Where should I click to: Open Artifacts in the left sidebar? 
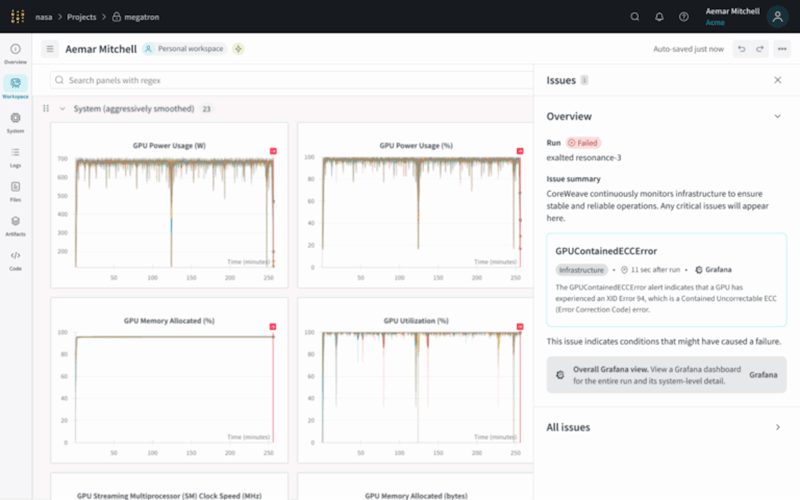point(15,225)
